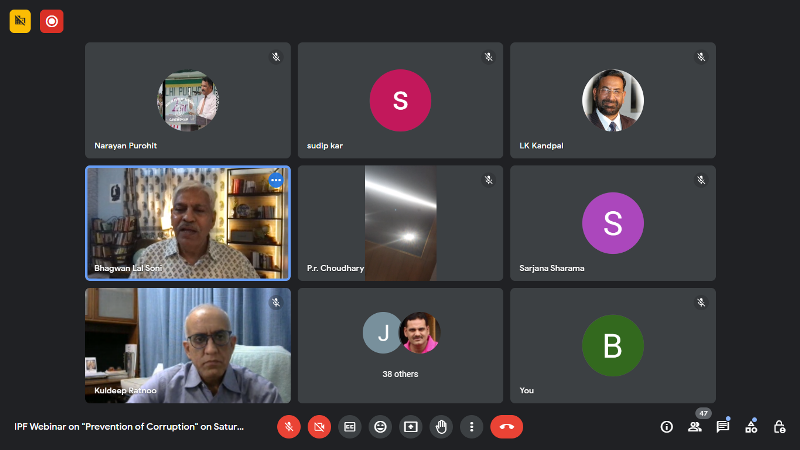Open host controls lock icon
Image resolution: width=800 pixels, height=450 pixels.
[779, 426]
